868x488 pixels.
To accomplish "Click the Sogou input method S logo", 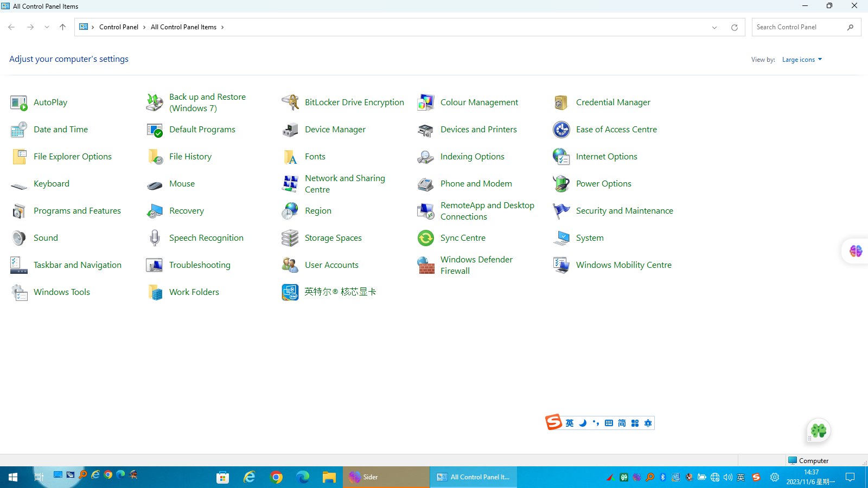I will pos(554,422).
